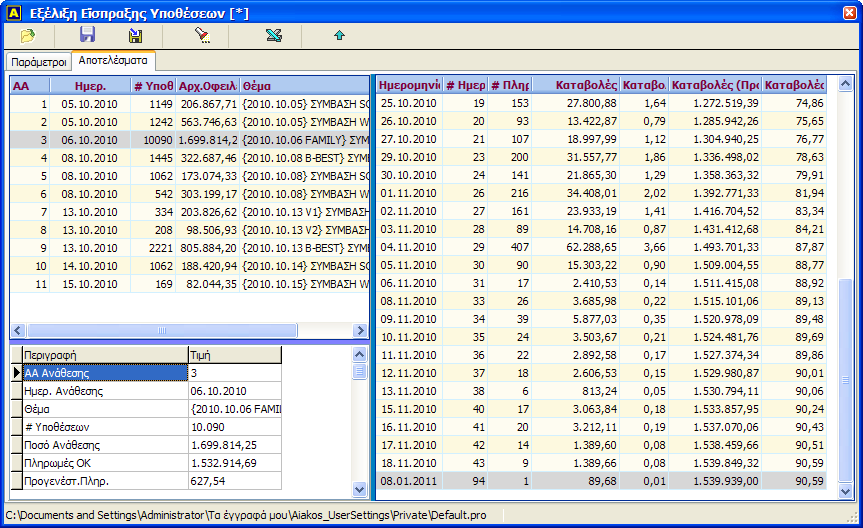Select row 7 with amount 203.826,62

[x=190, y=212]
